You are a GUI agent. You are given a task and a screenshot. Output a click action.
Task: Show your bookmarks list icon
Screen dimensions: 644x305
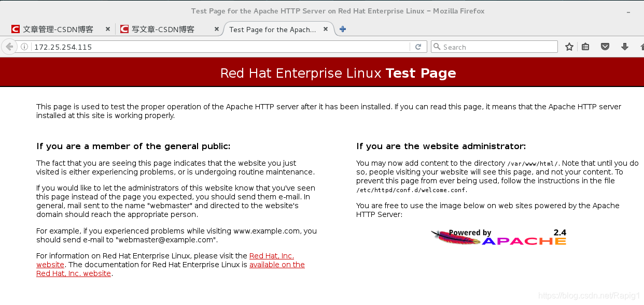point(585,47)
